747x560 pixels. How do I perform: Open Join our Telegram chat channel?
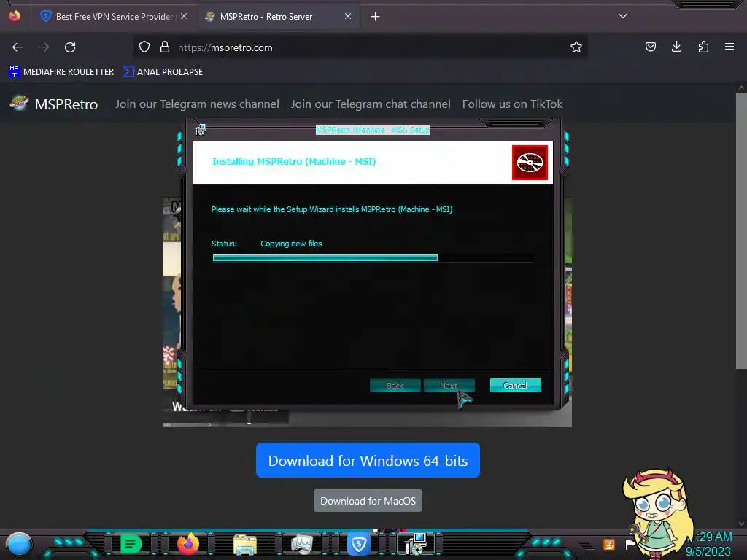(371, 104)
